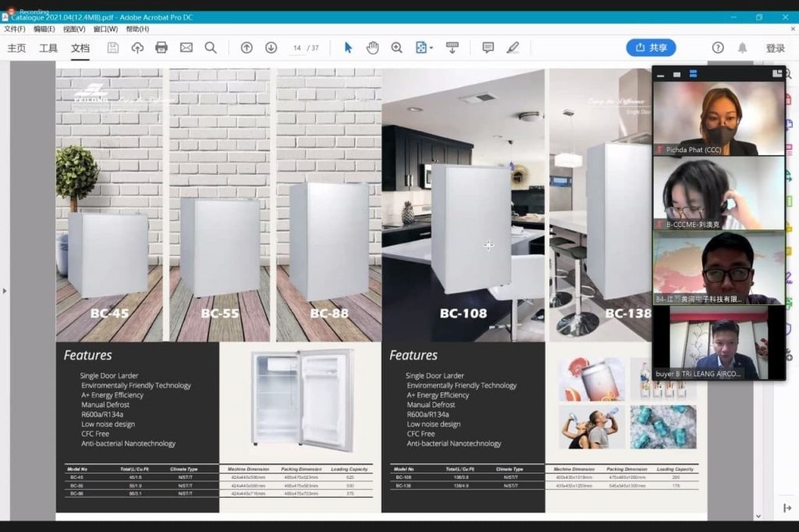This screenshot has width=799, height=532.
Task: Click the 登录 sign-in link
Action: click(x=775, y=48)
